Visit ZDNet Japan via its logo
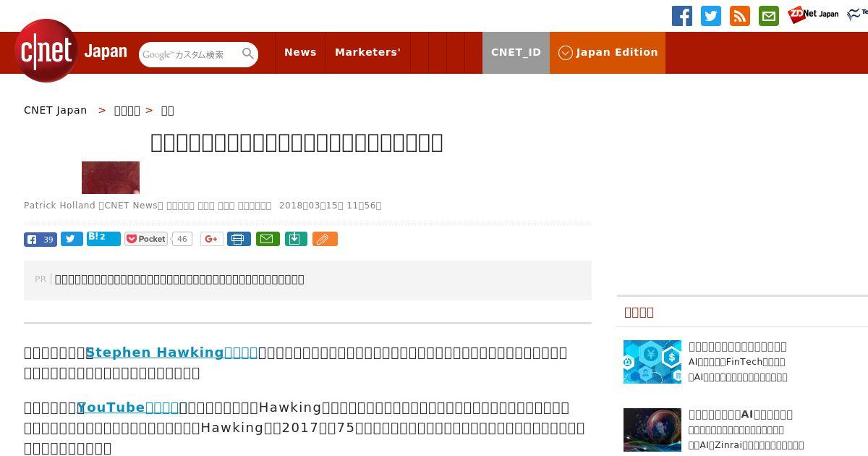Viewport: 868px width, 456px height. click(x=813, y=14)
